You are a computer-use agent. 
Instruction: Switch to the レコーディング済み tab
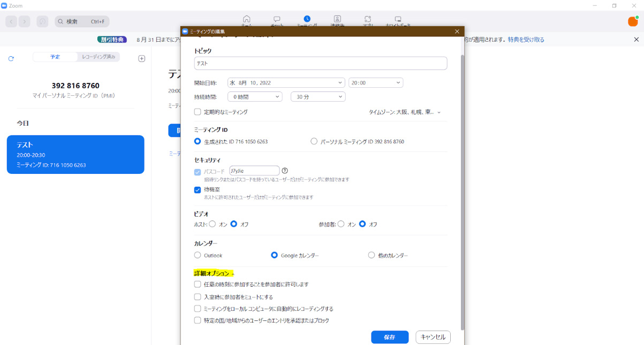(99, 57)
